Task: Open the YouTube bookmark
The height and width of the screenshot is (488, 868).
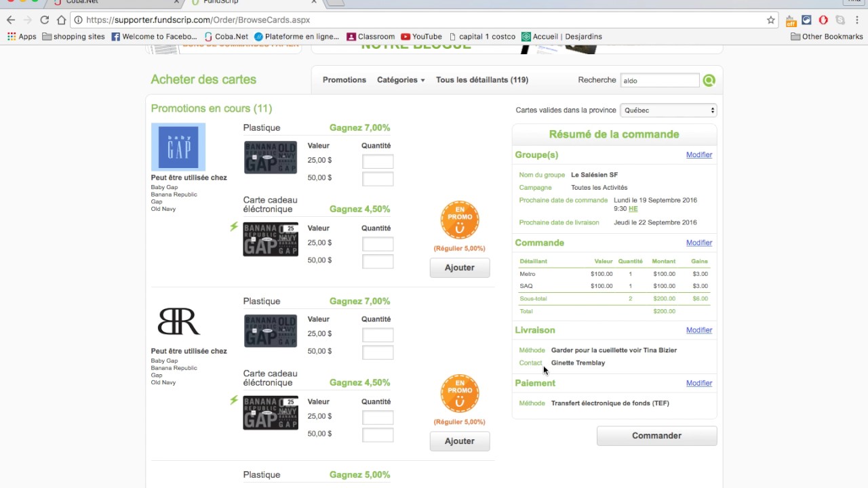Action: (421, 37)
